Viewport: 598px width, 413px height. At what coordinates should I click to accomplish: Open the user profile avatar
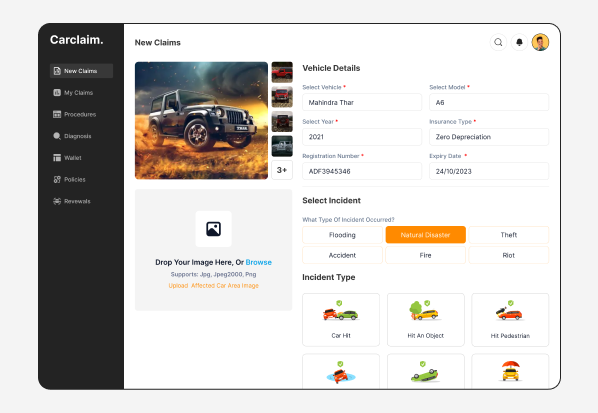(x=540, y=42)
